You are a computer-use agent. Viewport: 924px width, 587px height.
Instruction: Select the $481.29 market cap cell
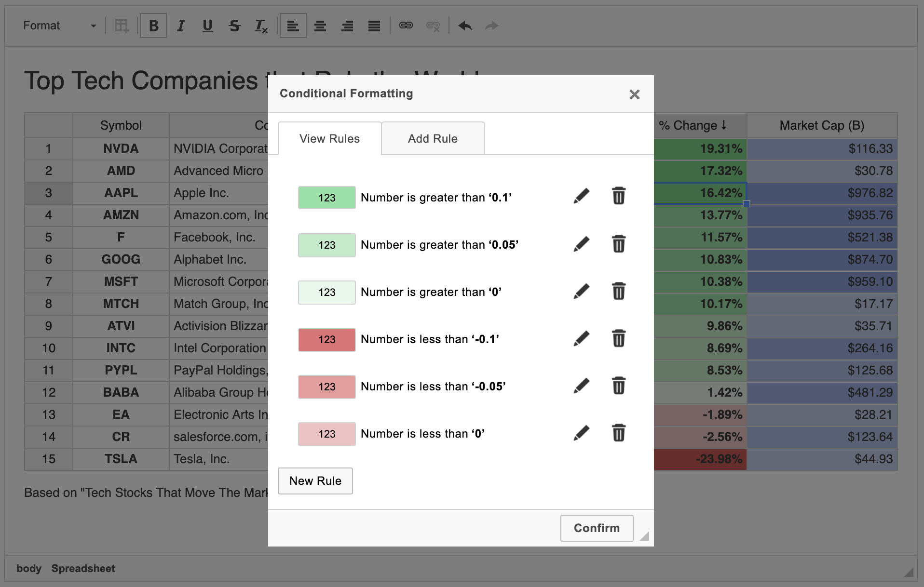(x=822, y=392)
